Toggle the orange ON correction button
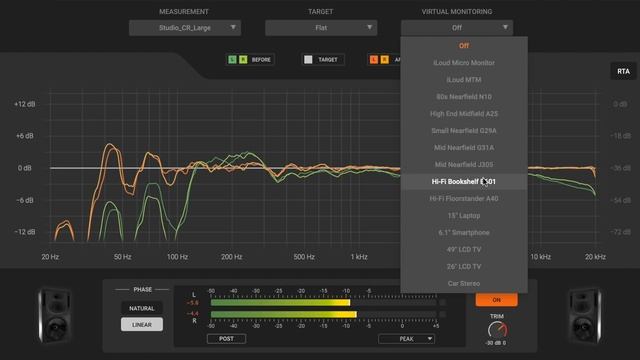This screenshot has height=360, width=640. pyautogui.click(x=496, y=300)
